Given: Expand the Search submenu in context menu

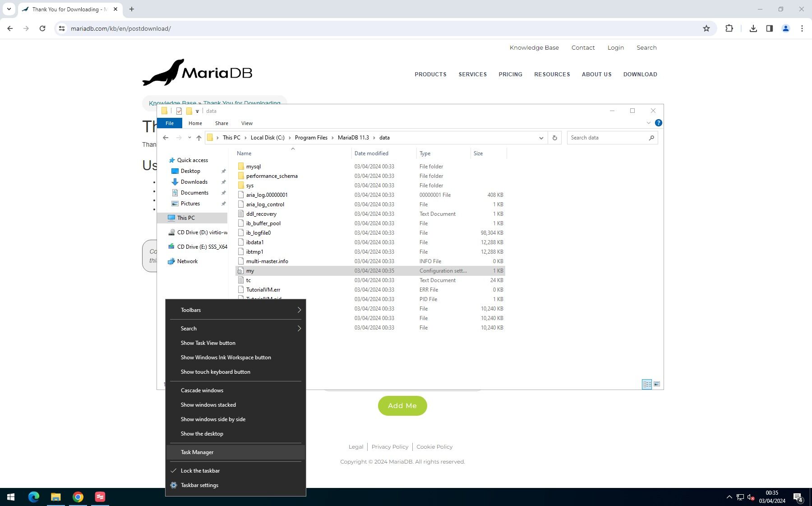Looking at the screenshot, I should click(x=235, y=329).
